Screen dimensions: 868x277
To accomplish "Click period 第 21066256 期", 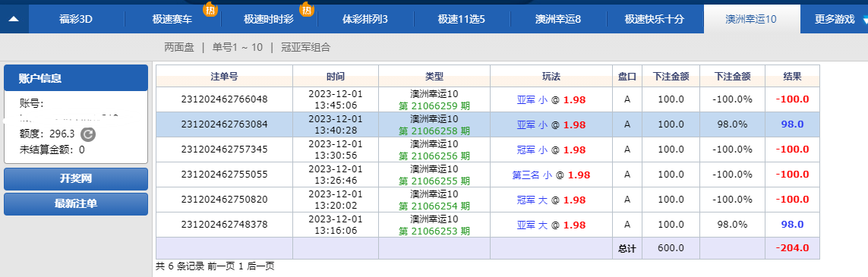I will pyautogui.click(x=434, y=156).
